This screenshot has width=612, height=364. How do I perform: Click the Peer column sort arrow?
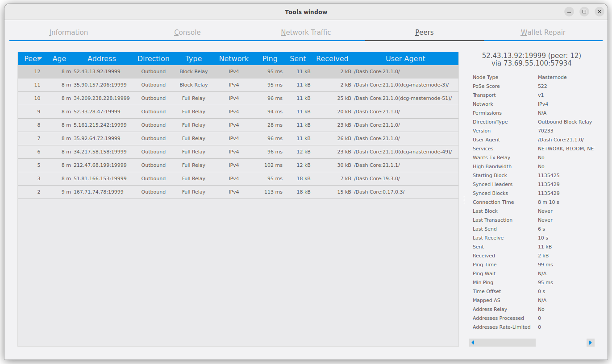tap(40, 58)
